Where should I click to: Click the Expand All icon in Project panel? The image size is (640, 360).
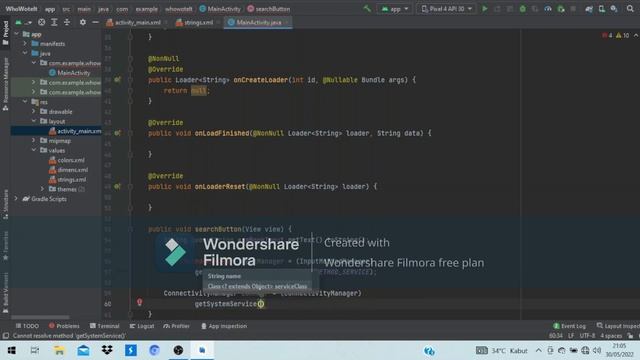[54, 22]
